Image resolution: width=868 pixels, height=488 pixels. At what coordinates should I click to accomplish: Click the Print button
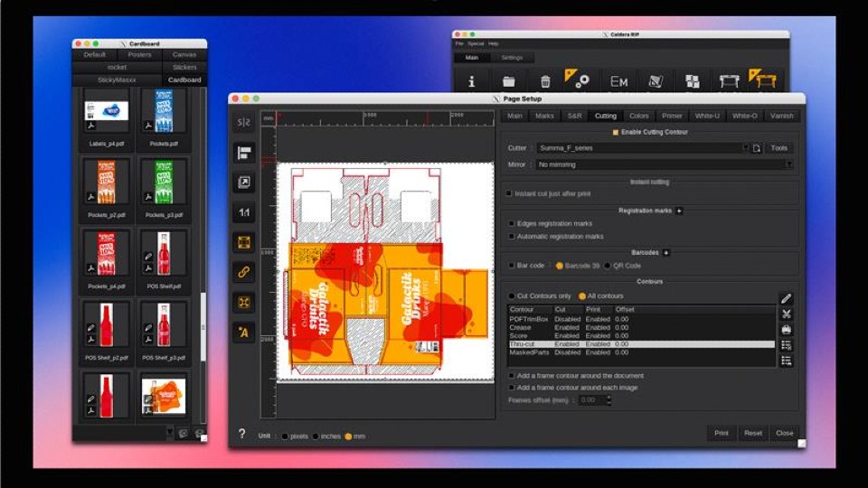pyautogui.click(x=721, y=433)
